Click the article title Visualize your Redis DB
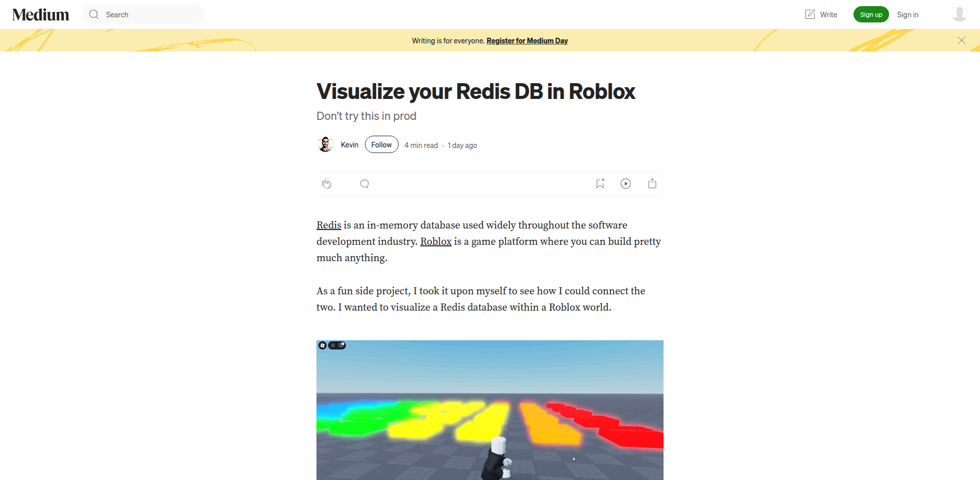The width and height of the screenshot is (980, 480). pyautogui.click(x=476, y=92)
